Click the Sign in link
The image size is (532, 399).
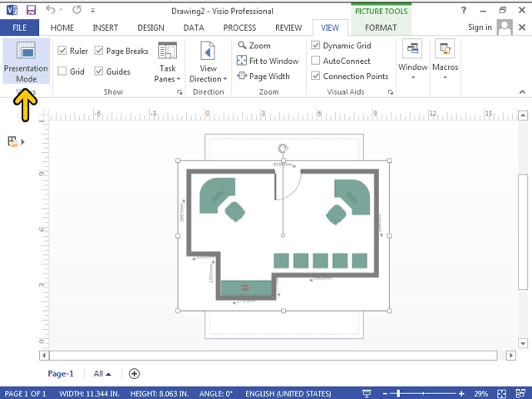coord(480,27)
